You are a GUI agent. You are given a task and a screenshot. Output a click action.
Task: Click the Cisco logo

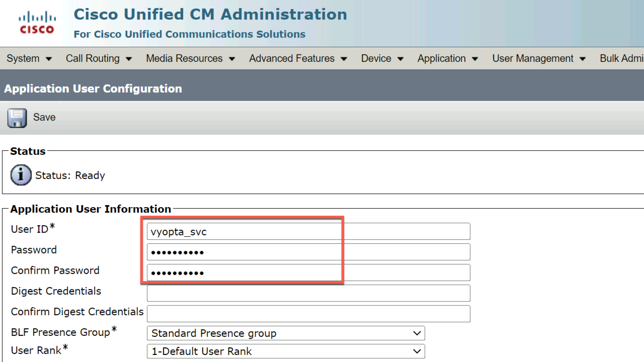point(37,22)
